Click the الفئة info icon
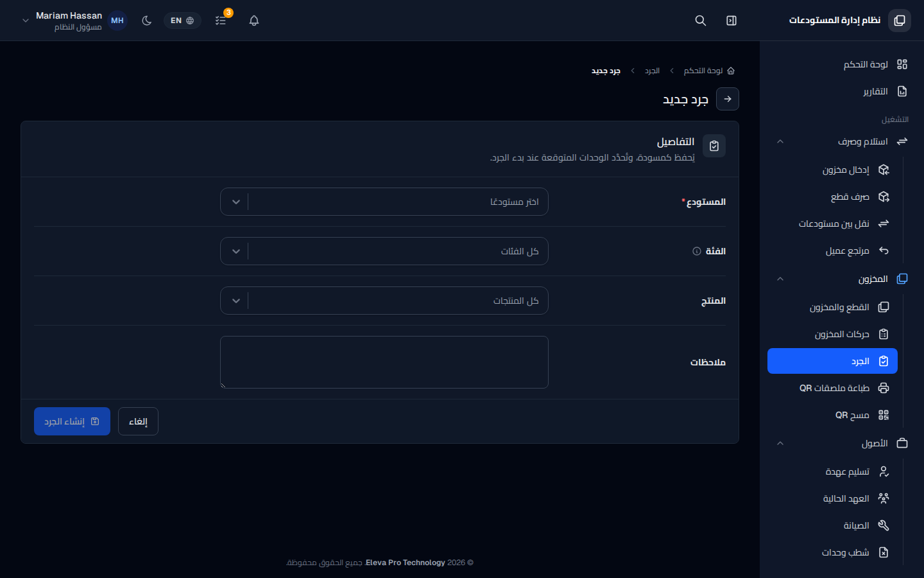This screenshot has width=924, height=578. tap(697, 251)
